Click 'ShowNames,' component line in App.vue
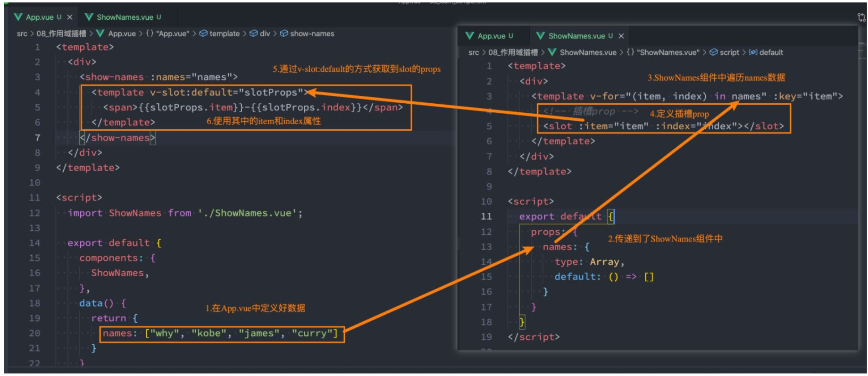868x376 pixels. (x=120, y=273)
